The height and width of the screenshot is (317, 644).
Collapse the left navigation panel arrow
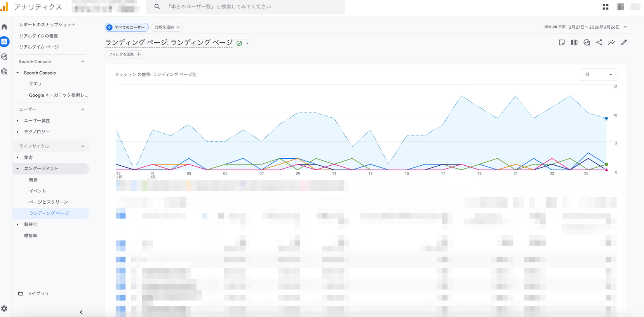tap(81, 312)
